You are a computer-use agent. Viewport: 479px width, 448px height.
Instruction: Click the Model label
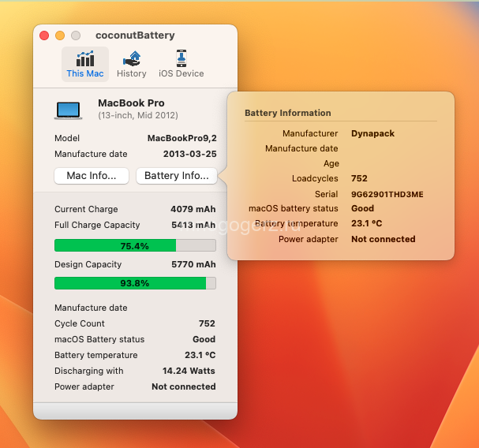click(x=67, y=138)
